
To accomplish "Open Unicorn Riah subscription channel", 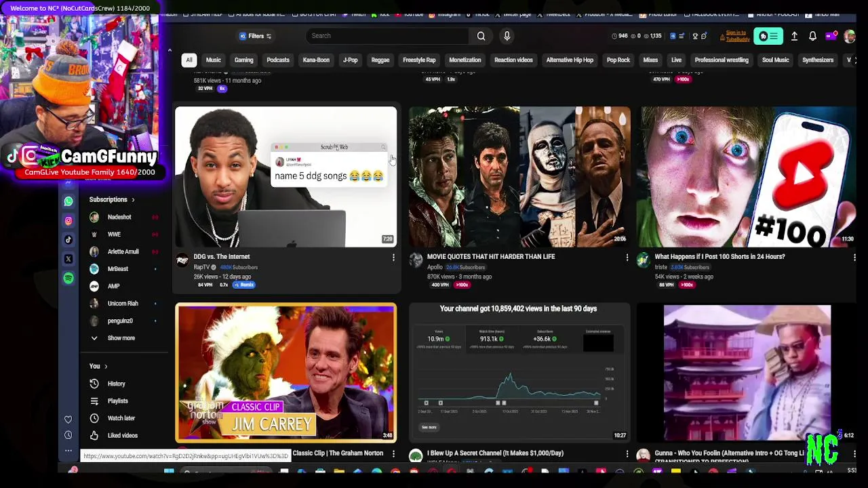I will click(123, 304).
